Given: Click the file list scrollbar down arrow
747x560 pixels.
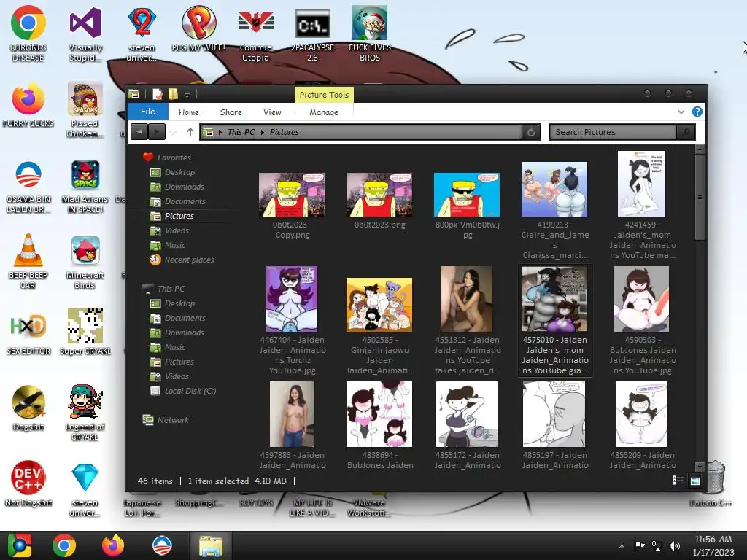Looking at the screenshot, I should [700, 467].
